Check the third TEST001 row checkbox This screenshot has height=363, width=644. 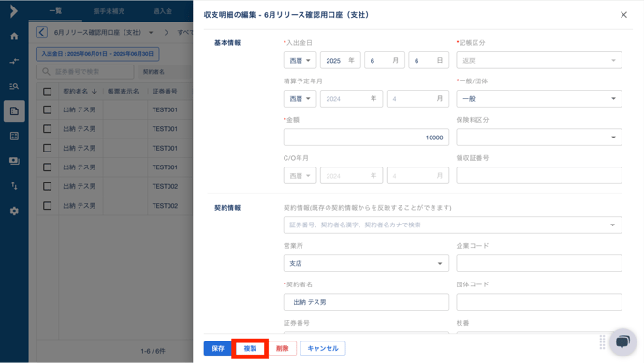pyautogui.click(x=47, y=148)
